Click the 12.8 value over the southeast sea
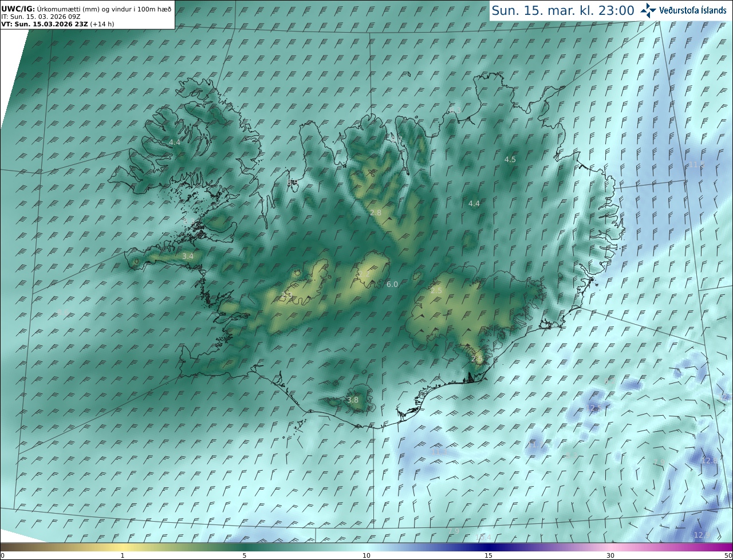 point(709,460)
